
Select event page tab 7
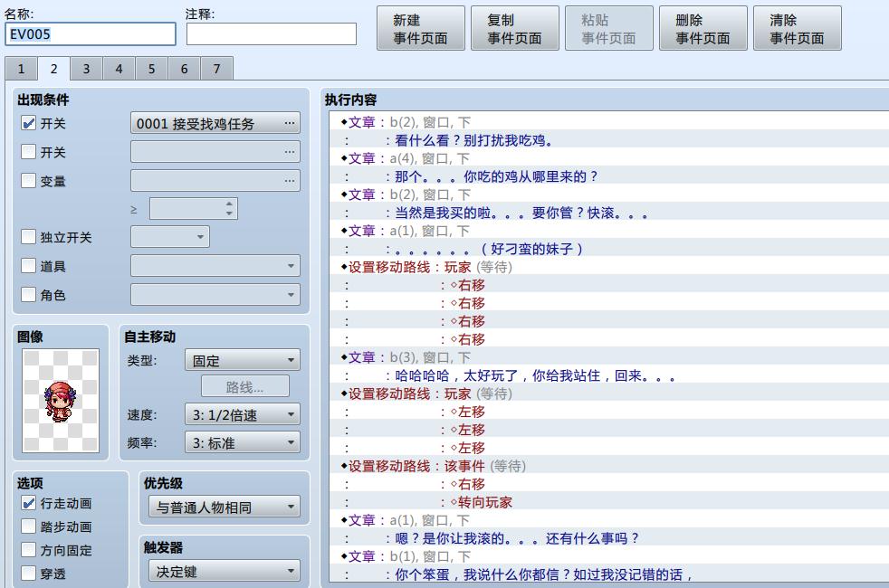click(x=216, y=69)
